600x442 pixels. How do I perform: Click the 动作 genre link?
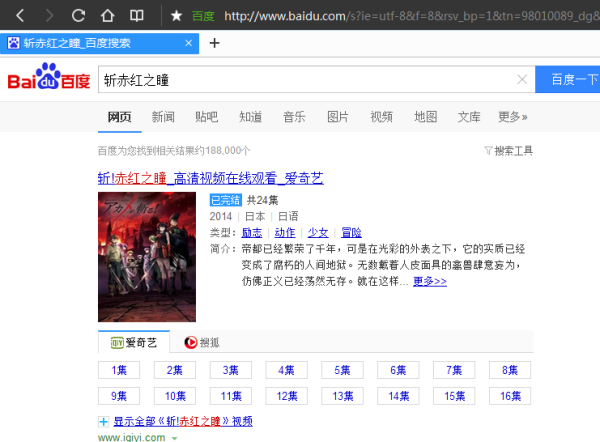[285, 232]
